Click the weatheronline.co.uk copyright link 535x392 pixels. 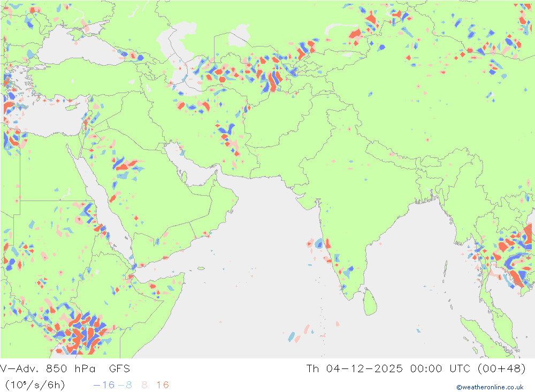coord(490,387)
